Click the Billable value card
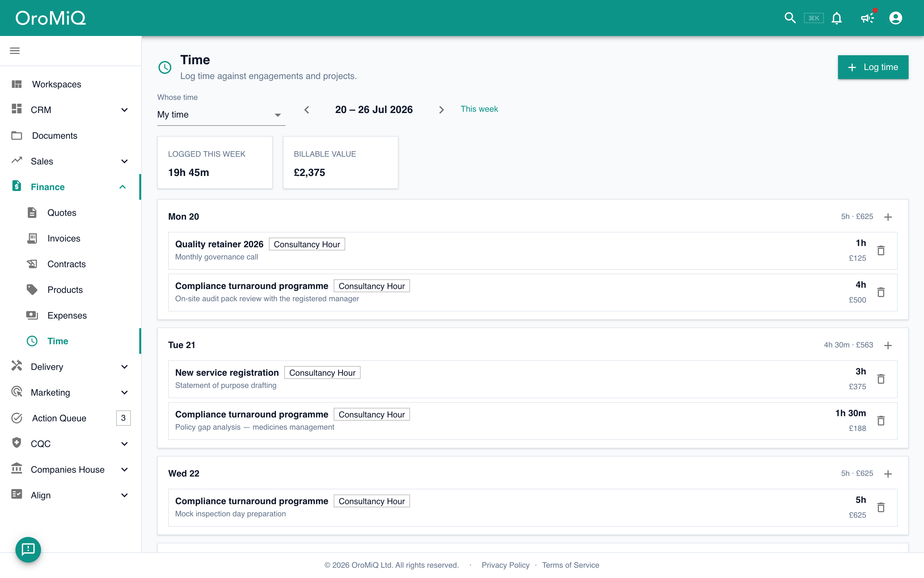924x578 pixels. click(341, 162)
